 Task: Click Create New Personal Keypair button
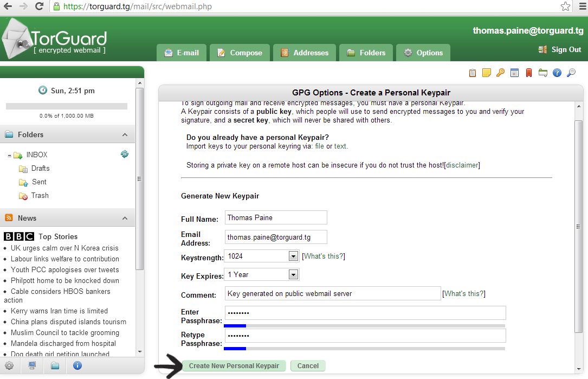tap(234, 366)
